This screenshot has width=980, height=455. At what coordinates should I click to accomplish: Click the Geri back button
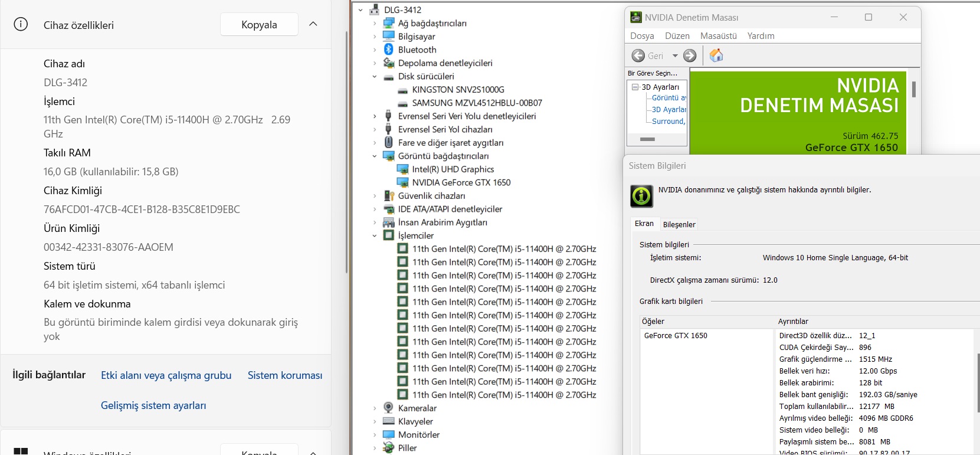[648, 55]
